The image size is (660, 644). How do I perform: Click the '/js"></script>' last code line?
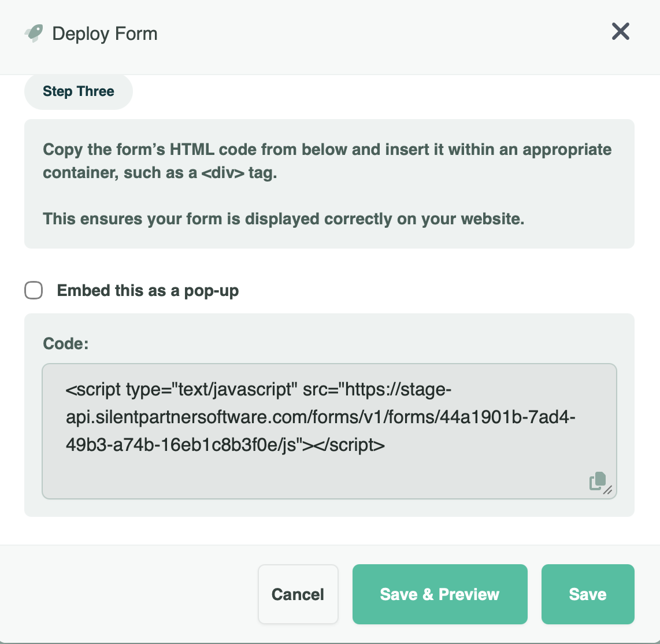pyautogui.click(x=225, y=445)
